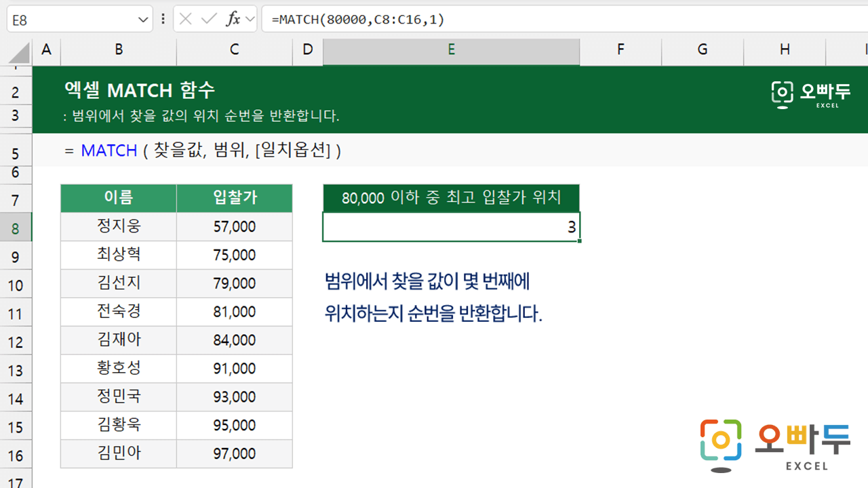Click the 이름 table header cell
The width and height of the screenshot is (868, 488).
(119, 198)
